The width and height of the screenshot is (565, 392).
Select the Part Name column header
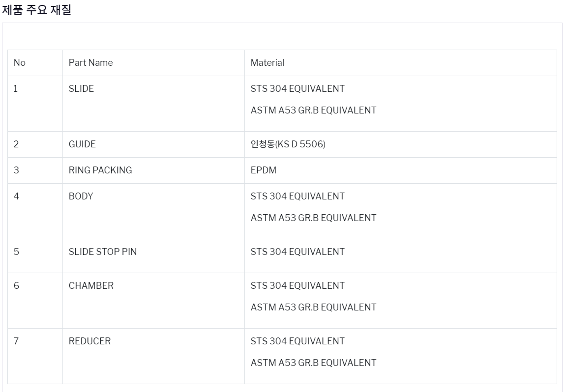click(153, 63)
